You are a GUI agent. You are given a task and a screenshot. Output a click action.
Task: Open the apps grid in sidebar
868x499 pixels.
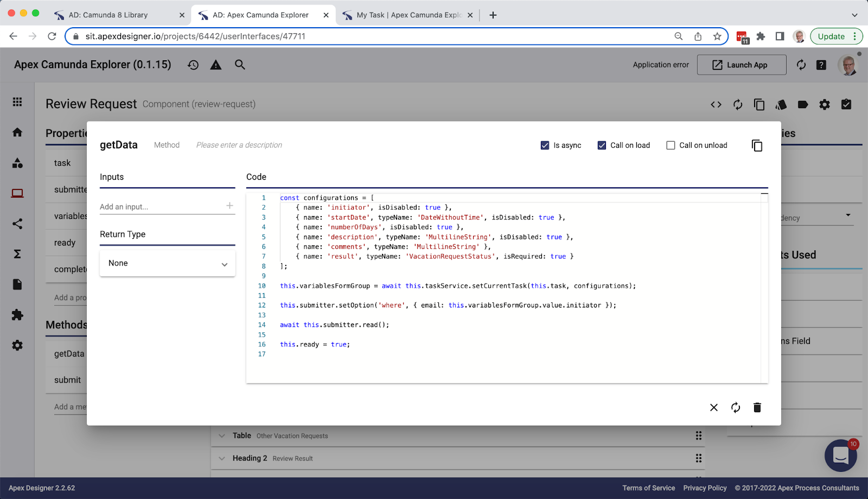17,102
